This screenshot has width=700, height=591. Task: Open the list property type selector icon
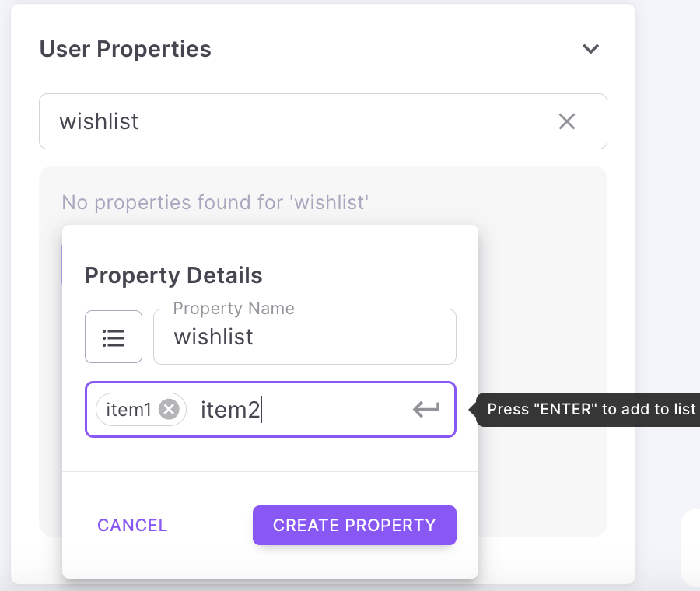114,337
